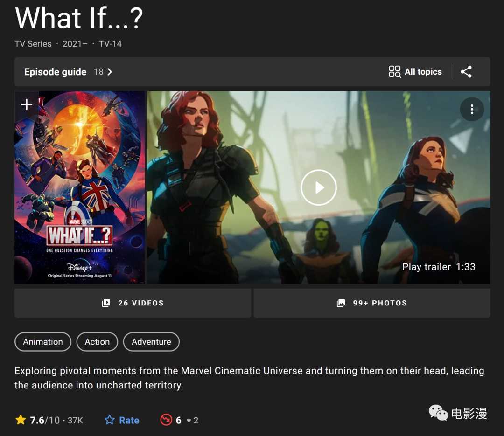Select the Adventure genre chip
This screenshot has width=504, height=436.
coord(151,342)
